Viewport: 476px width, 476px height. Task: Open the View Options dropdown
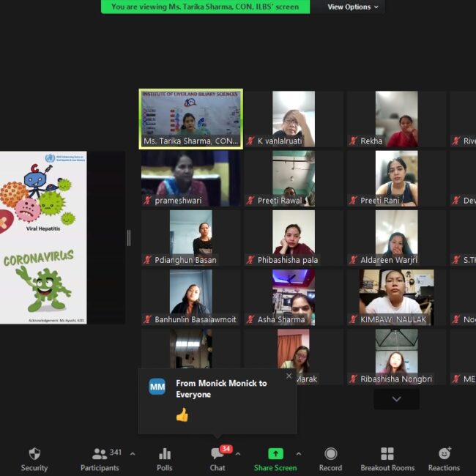pos(353,7)
